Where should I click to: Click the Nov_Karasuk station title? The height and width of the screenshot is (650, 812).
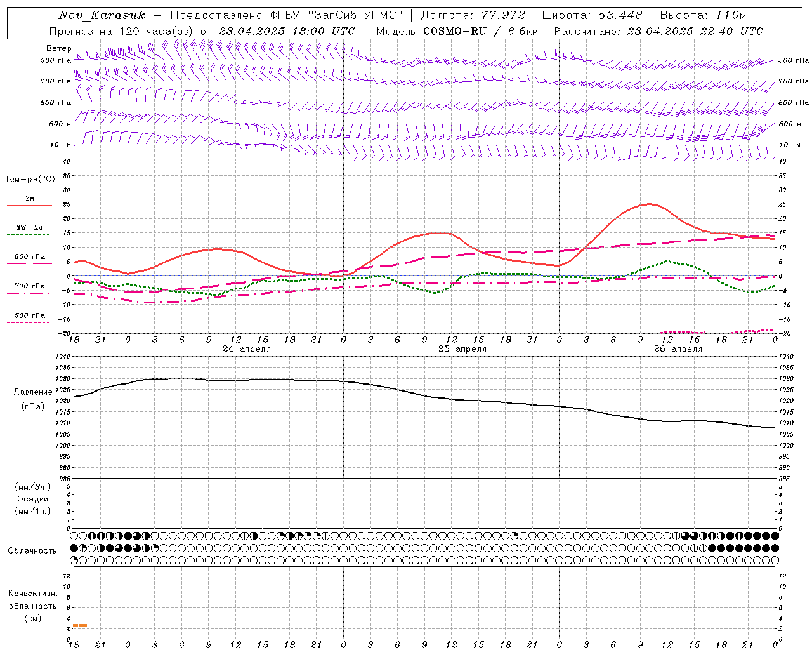(x=101, y=15)
